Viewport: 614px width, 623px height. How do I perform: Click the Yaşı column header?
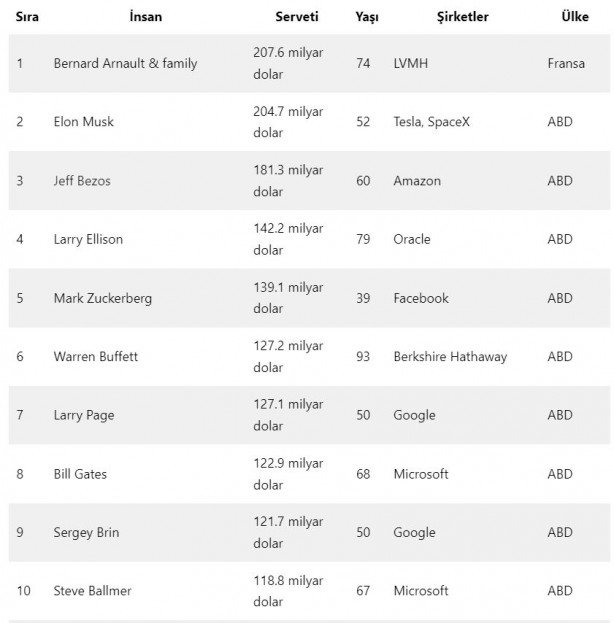tap(367, 17)
